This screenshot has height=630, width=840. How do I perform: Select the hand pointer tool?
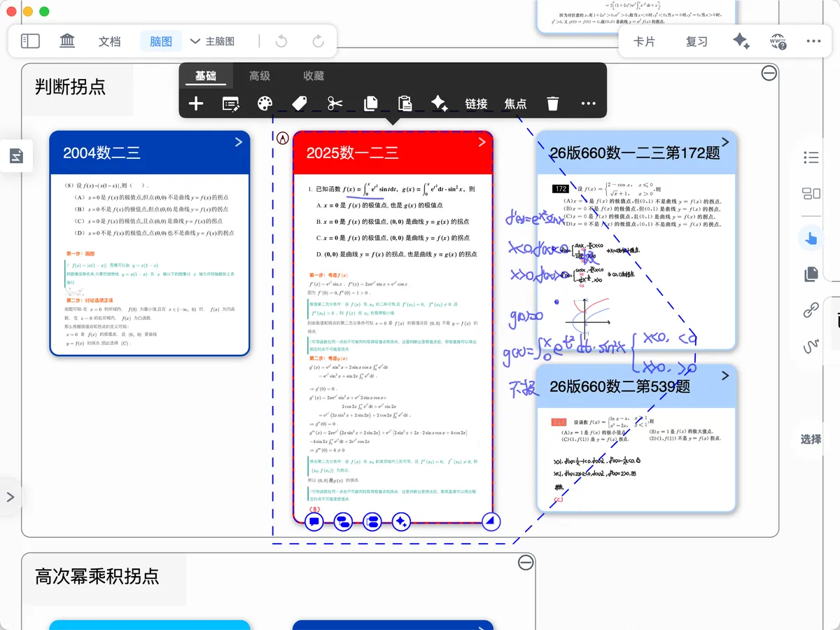point(811,239)
